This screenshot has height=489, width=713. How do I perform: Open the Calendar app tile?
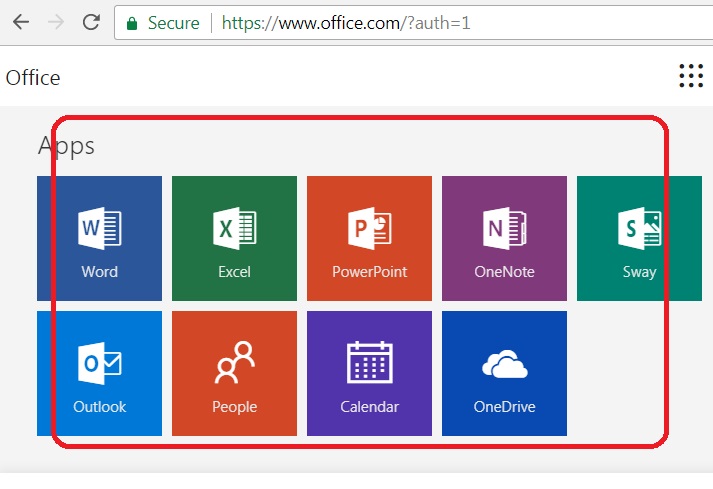tap(369, 373)
